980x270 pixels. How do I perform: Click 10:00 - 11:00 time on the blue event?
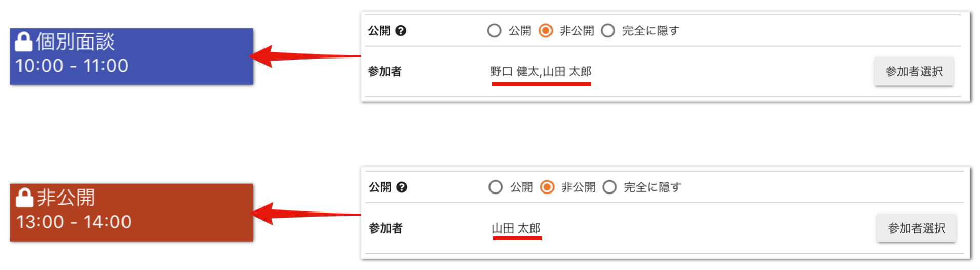click(x=72, y=66)
